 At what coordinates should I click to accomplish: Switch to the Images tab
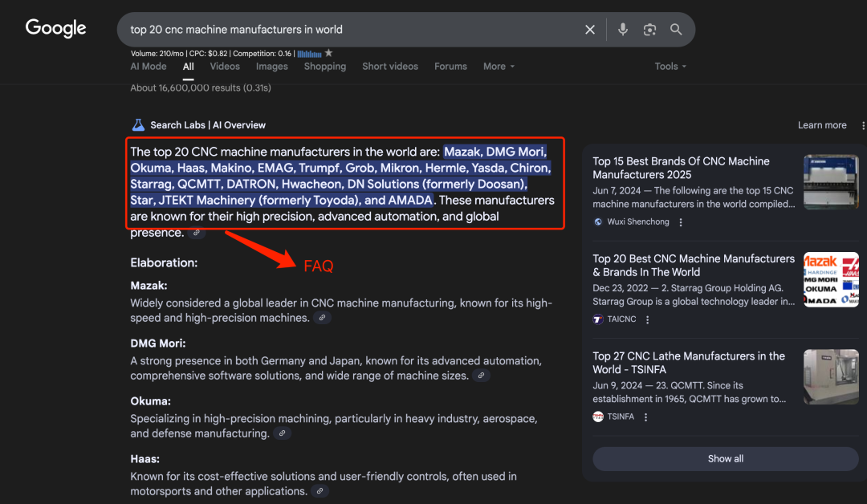pos(271,67)
